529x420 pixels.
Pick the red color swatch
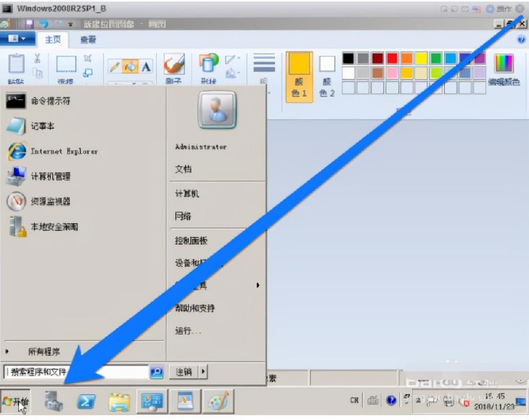[x=392, y=58]
